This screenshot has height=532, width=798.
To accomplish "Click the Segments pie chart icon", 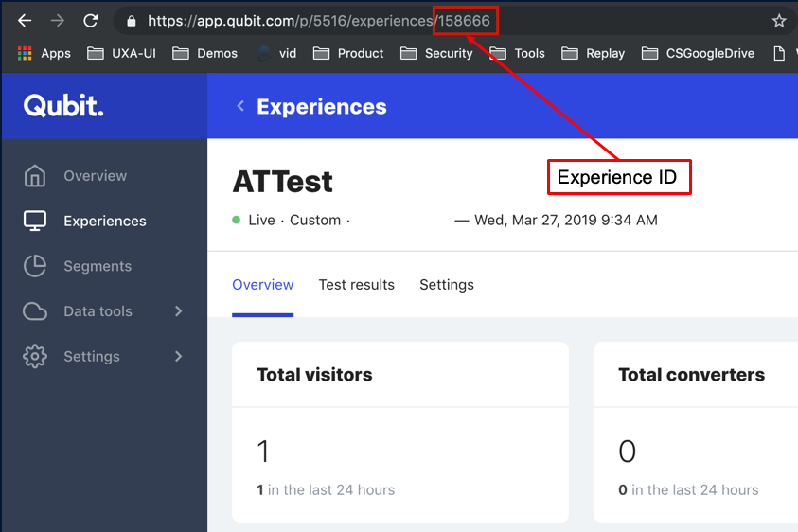I will (35, 266).
